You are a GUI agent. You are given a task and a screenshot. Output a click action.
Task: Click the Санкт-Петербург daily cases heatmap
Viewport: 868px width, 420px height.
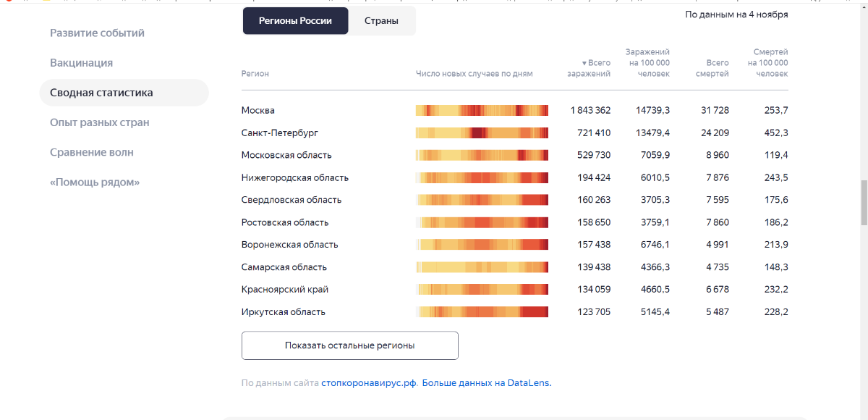[x=482, y=133]
